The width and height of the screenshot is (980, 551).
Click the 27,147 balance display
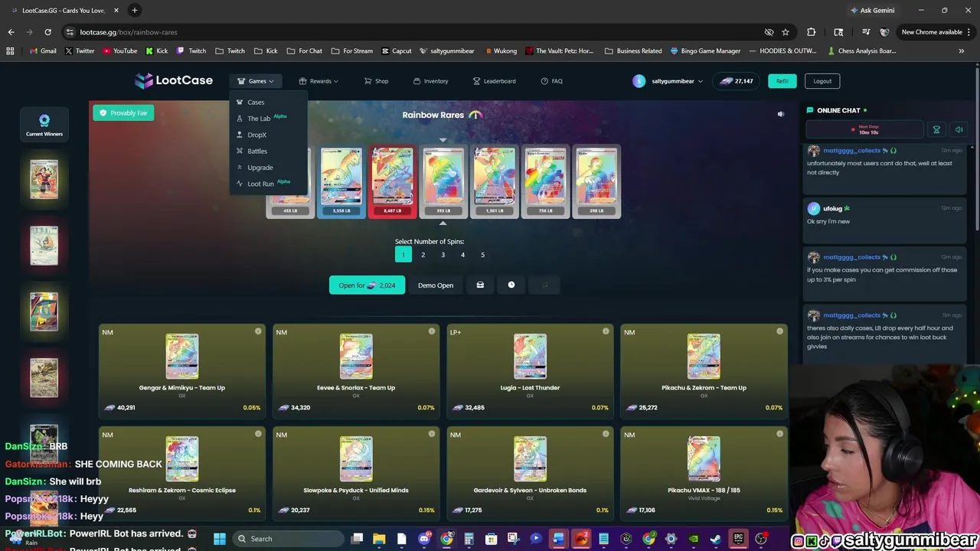pyautogui.click(x=736, y=81)
